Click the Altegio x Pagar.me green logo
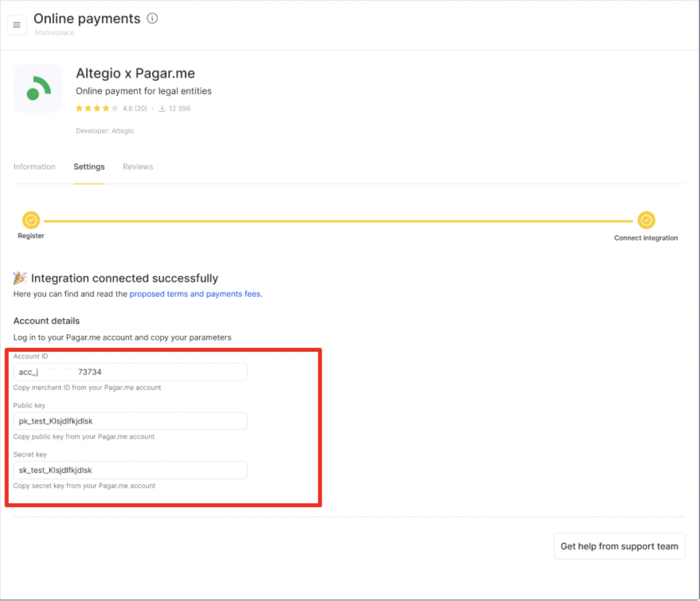The width and height of the screenshot is (700, 601). [38, 88]
